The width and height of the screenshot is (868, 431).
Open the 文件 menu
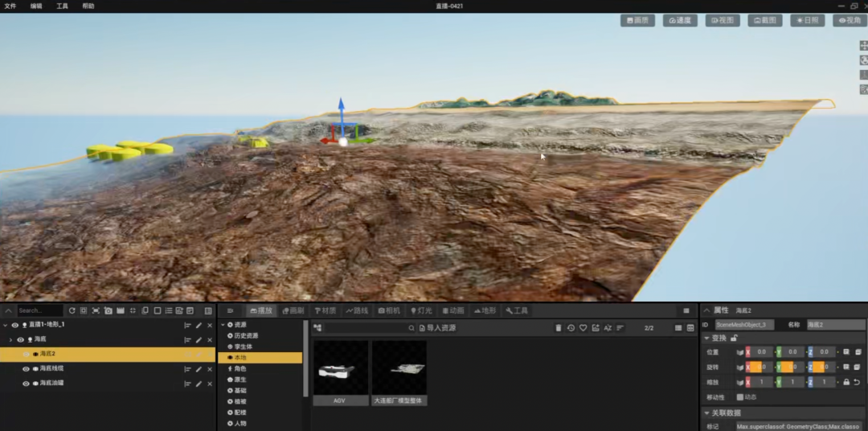tap(10, 6)
